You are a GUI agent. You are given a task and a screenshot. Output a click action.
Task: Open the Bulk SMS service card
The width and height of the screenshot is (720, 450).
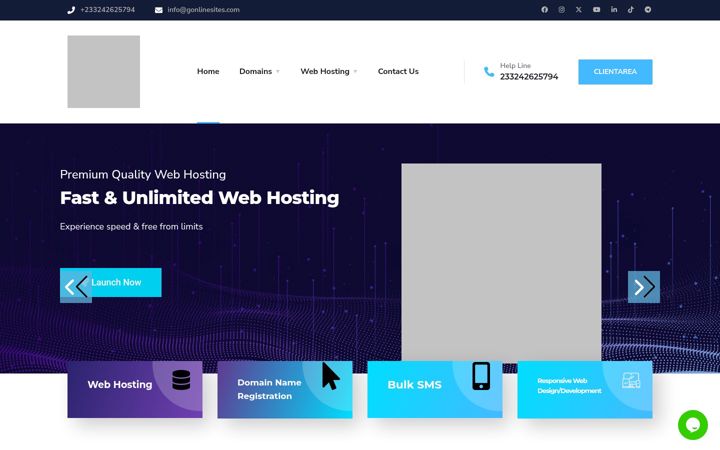(x=435, y=389)
